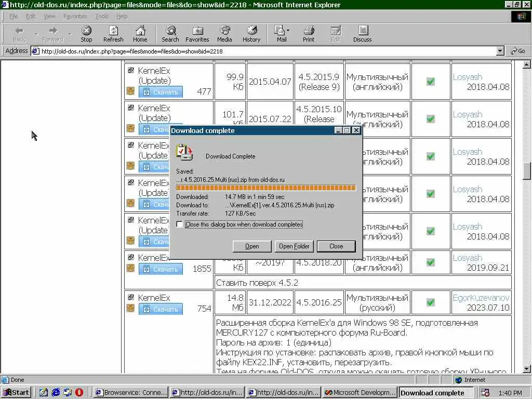This screenshot has height=399, width=532.
Task: Open the File menu
Action: click(13, 16)
